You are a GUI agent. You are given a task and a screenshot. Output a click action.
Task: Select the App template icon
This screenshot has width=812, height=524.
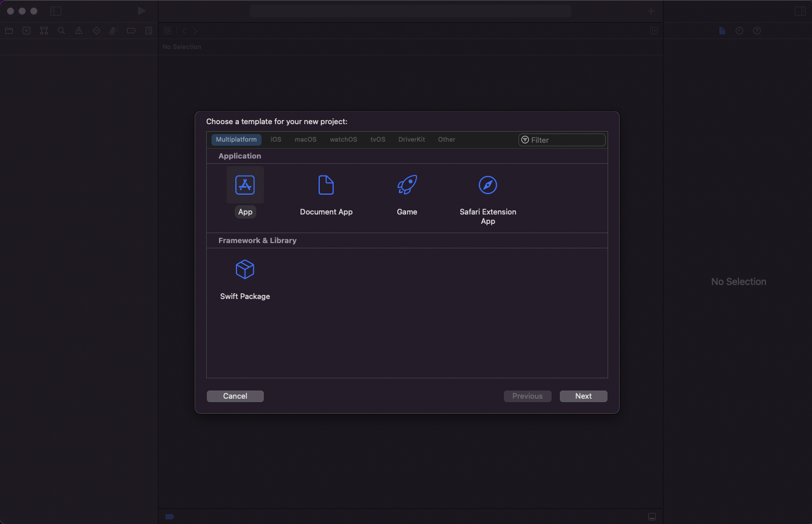point(245,185)
